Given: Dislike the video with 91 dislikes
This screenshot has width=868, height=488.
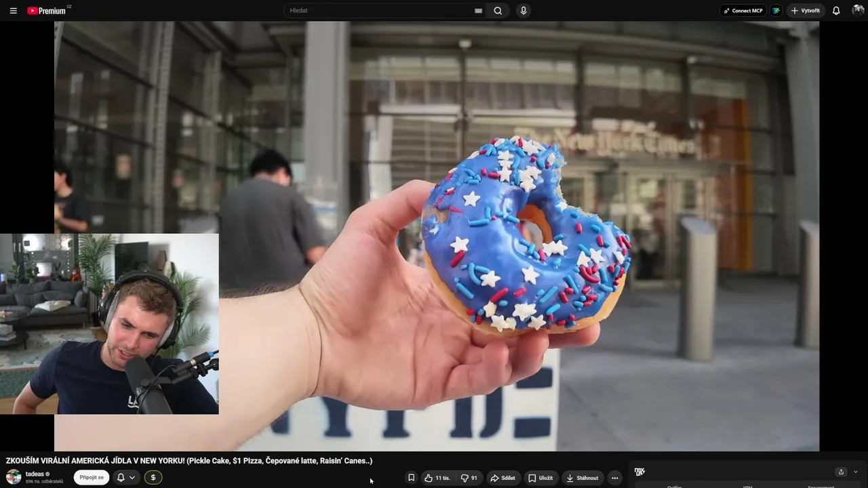Looking at the screenshot, I should (469, 478).
